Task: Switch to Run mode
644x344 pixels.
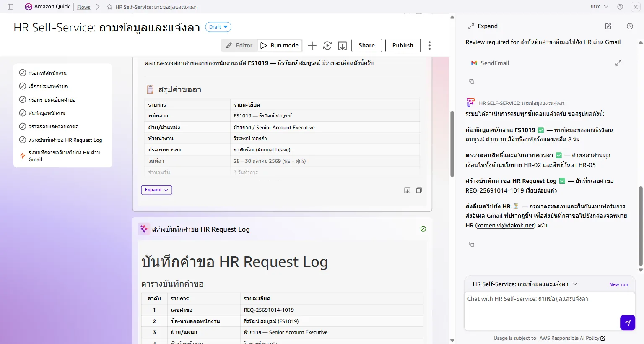Action: point(279,45)
